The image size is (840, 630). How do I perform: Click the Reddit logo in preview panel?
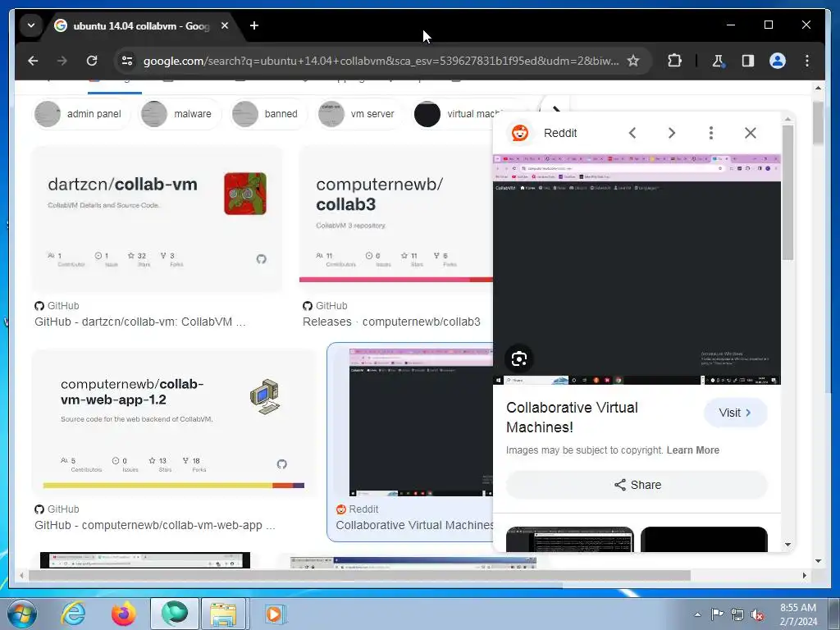519,133
